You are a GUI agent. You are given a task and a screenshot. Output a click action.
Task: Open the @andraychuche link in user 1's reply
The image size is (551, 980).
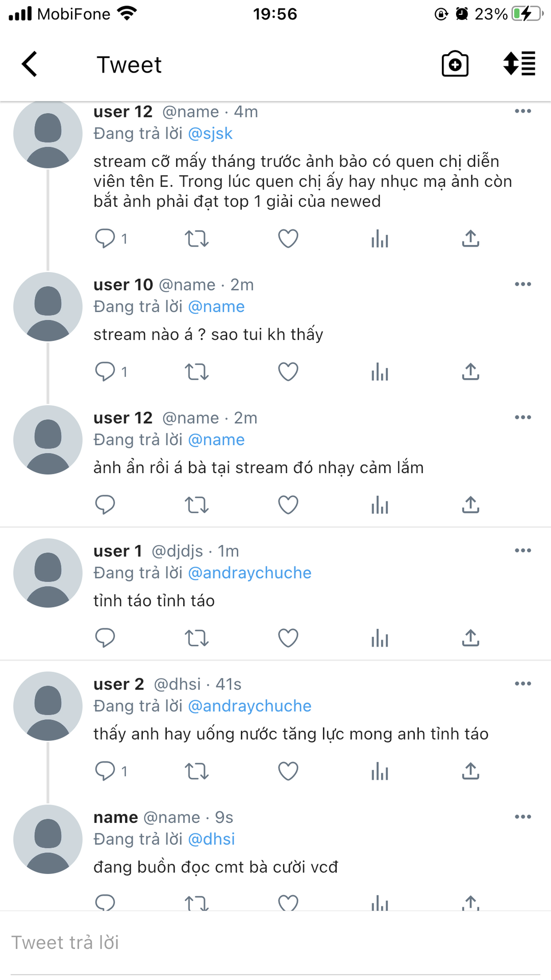point(249,573)
